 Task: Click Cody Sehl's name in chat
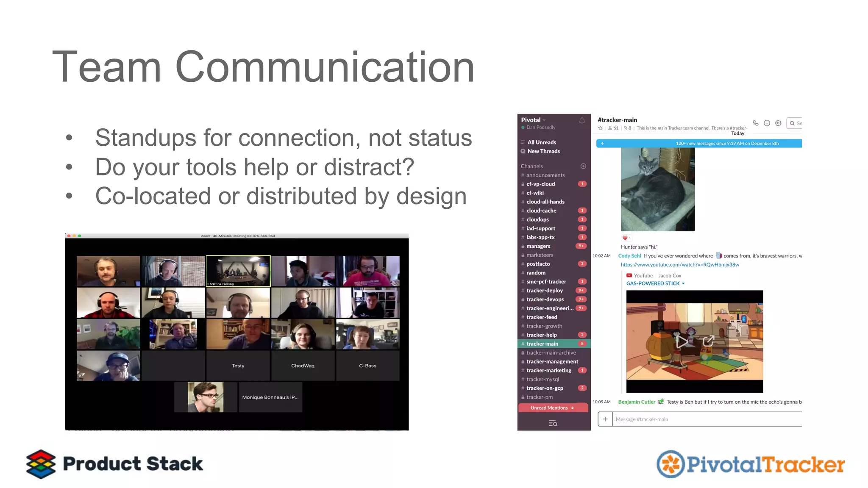(x=629, y=256)
